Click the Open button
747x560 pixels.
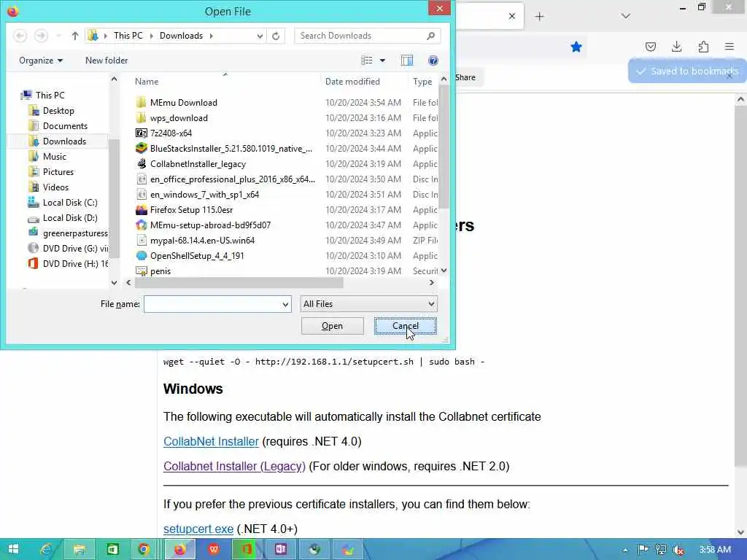332,326
